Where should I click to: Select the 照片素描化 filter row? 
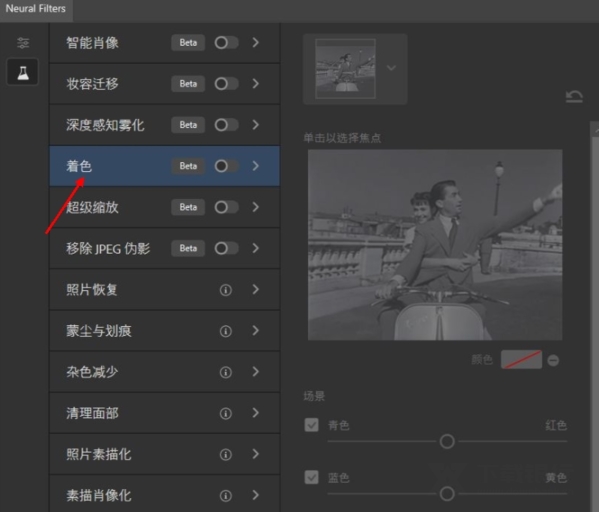pyautogui.click(x=165, y=454)
